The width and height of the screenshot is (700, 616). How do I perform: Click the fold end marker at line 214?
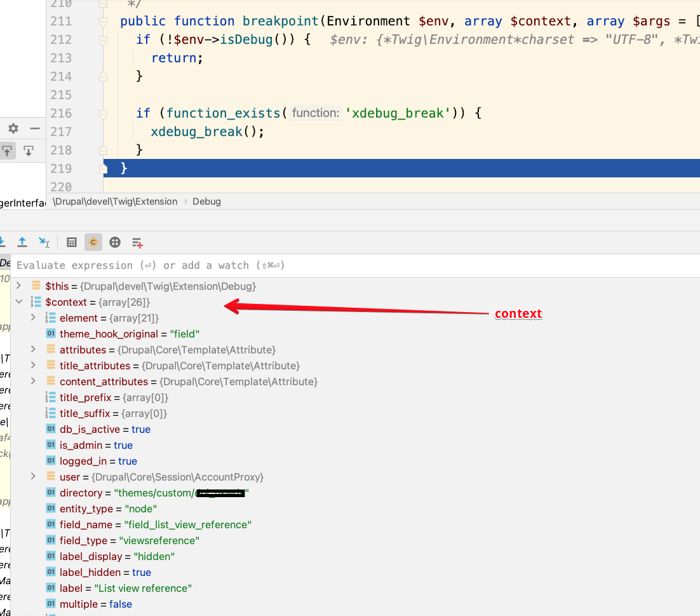coord(103,77)
